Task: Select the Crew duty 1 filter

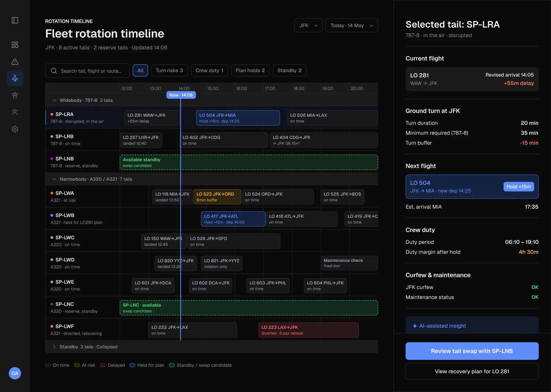Action: click(x=209, y=70)
